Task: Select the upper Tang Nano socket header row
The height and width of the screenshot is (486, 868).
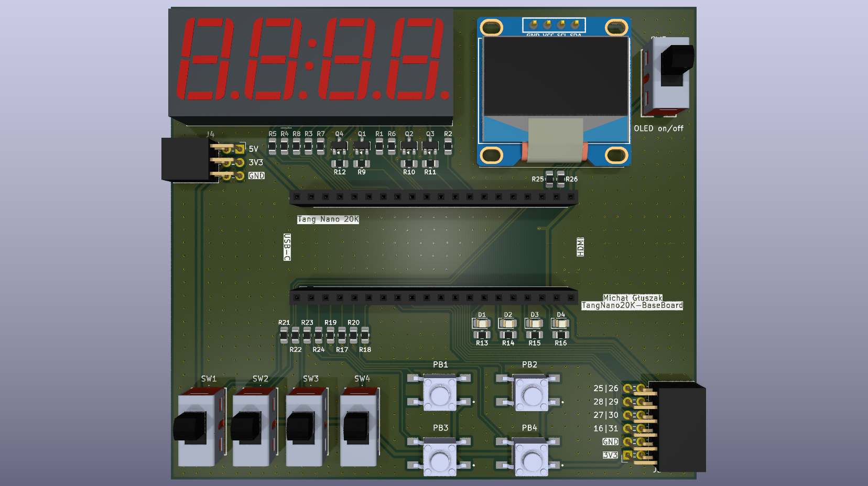Action: [x=433, y=197]
